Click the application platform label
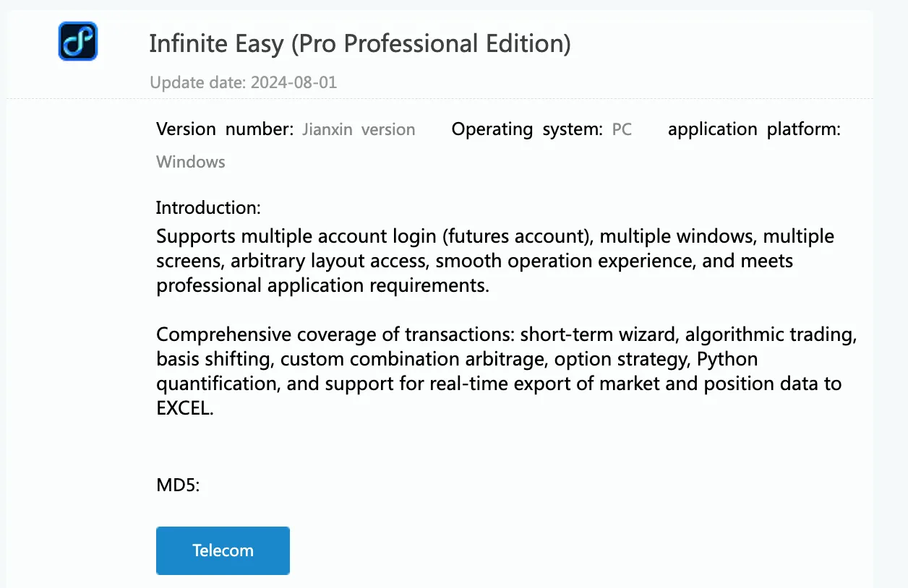Viewport: 908px width, 588px height. 754,130
